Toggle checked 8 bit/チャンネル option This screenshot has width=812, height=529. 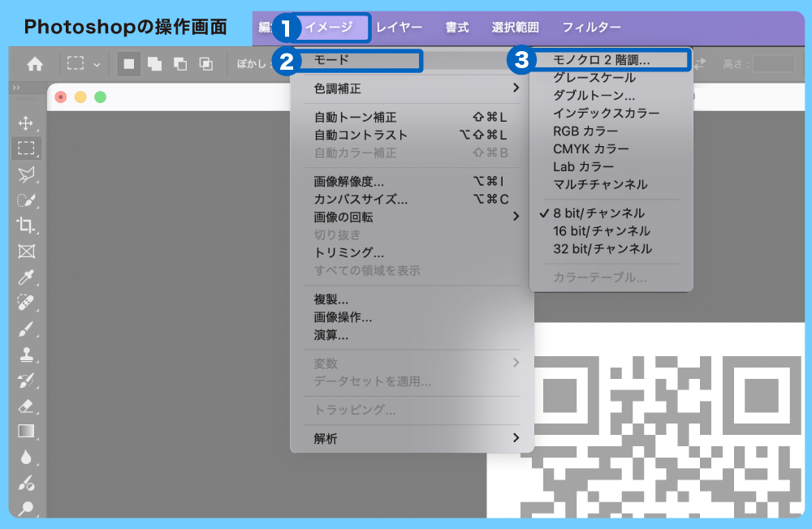click(611, 213)
